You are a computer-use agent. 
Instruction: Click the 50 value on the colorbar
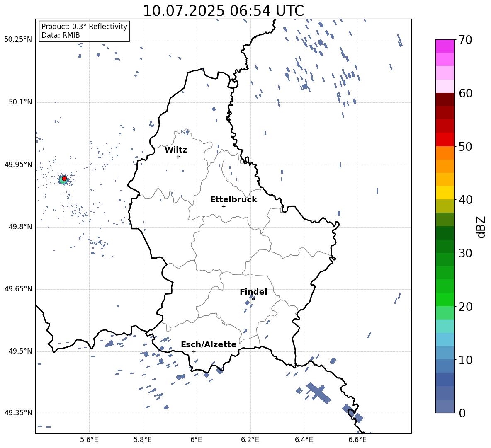[465, 146]
